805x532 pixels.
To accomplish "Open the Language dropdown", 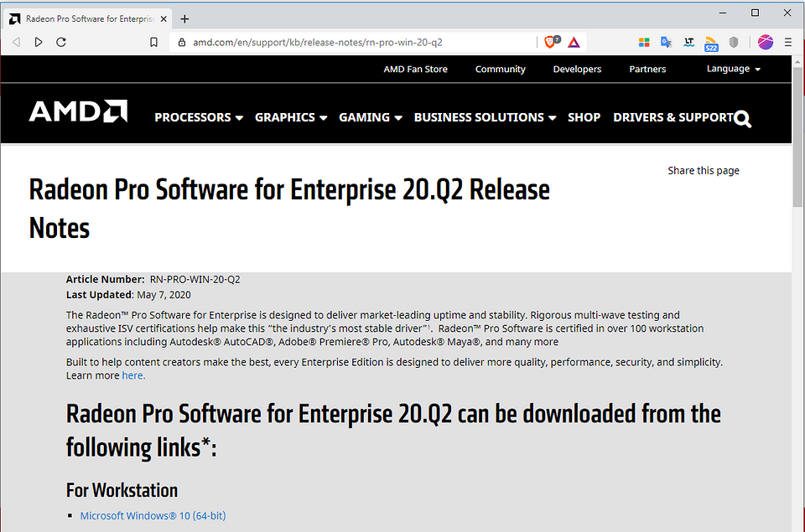I will (x=733, y=69).
